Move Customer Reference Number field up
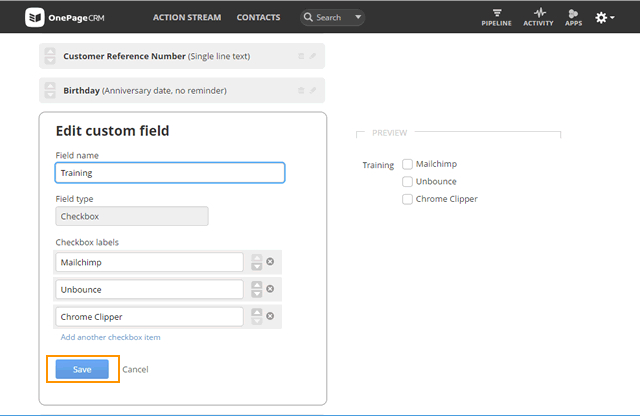This screenshot has width=640, height=416. click(x=50, y=52)
